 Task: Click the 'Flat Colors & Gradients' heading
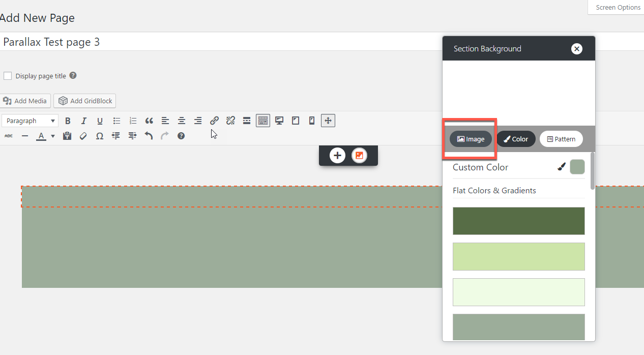tap(494, 191)
